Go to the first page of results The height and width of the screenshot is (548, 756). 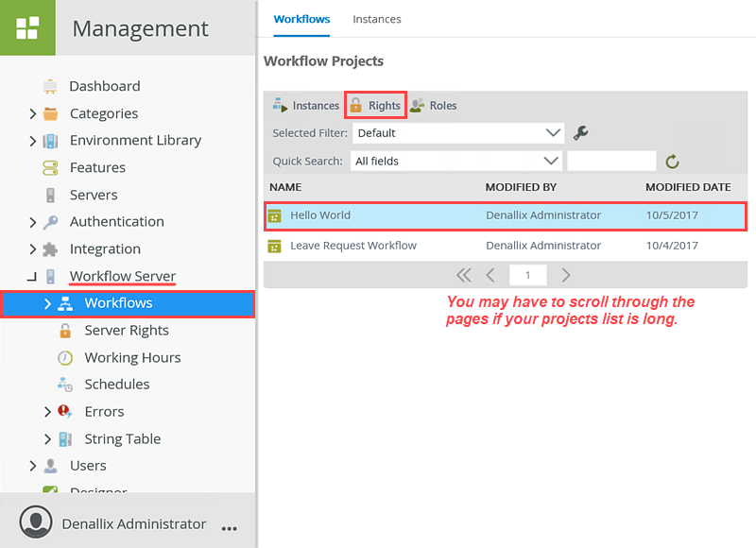(464, 275)
